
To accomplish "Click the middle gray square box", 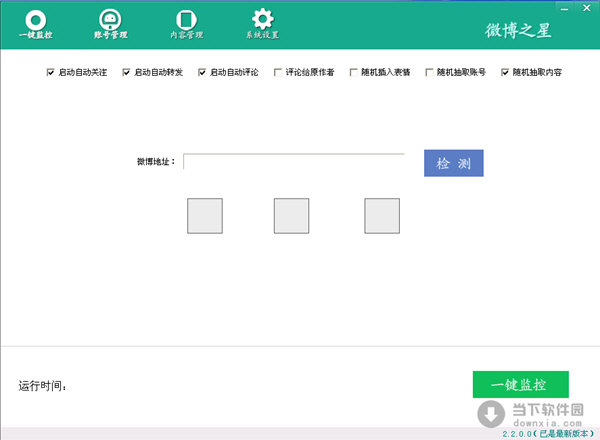I will pos(291,216).
